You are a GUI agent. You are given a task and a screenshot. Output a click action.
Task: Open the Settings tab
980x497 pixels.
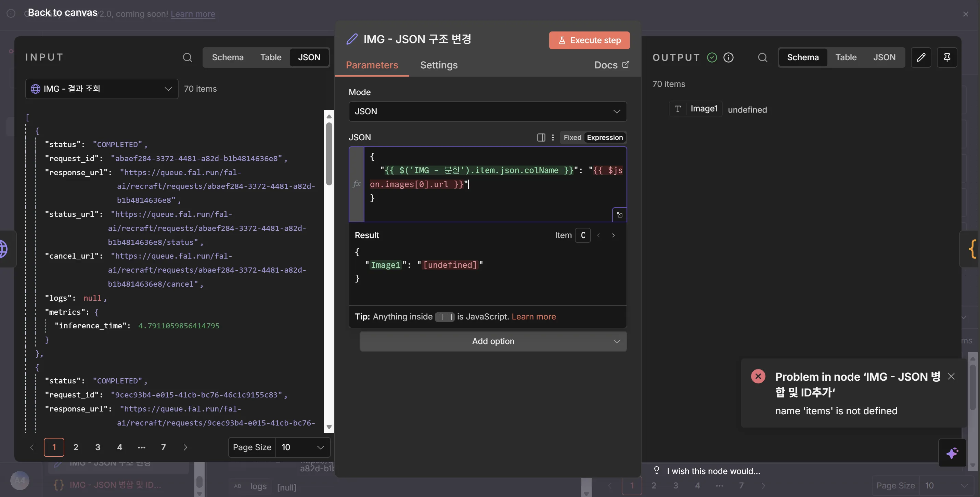[439, 65]
